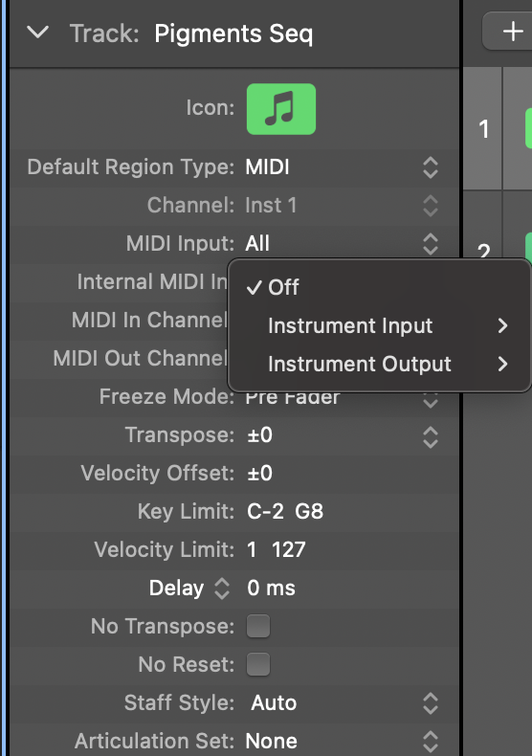Click the Delay 0 ms value
This screenshot has height=756, width=532.
(271, 589)
